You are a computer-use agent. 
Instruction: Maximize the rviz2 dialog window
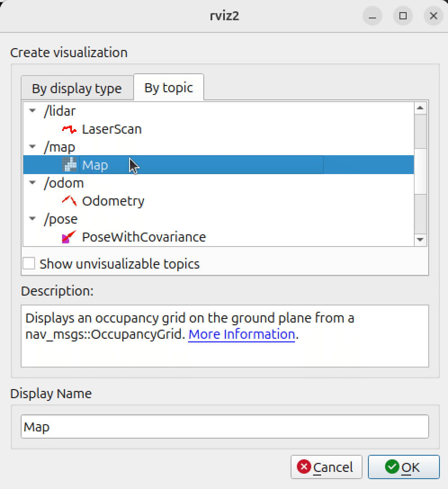coord(403,16)
